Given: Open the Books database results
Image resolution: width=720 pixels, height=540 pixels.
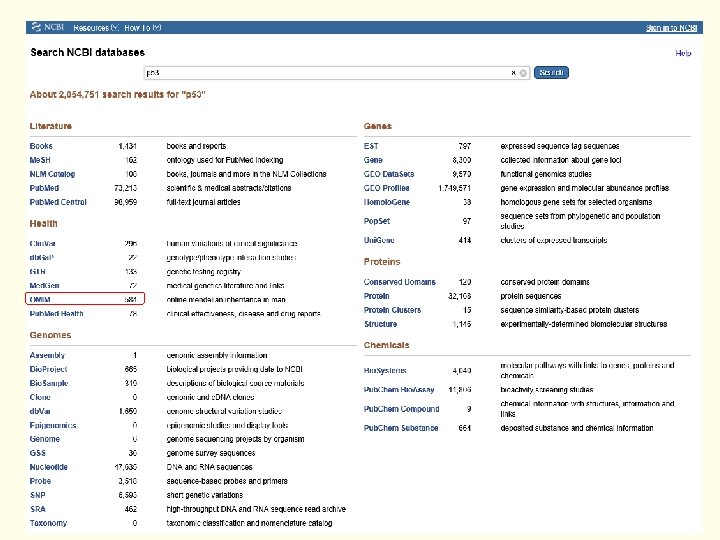Looking at the screenshot, I should click(41, 146).
